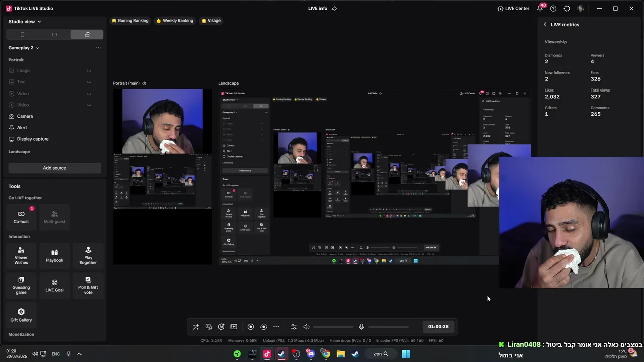Open the audio mixer settings icon
The width and height of the screenshot is (644, 362).
(294, 327)
